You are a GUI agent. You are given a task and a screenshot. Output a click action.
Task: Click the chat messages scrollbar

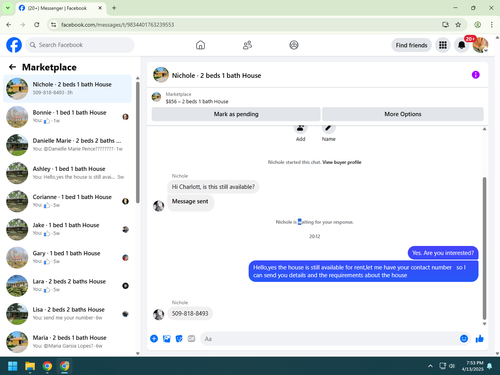click(484, 248)
